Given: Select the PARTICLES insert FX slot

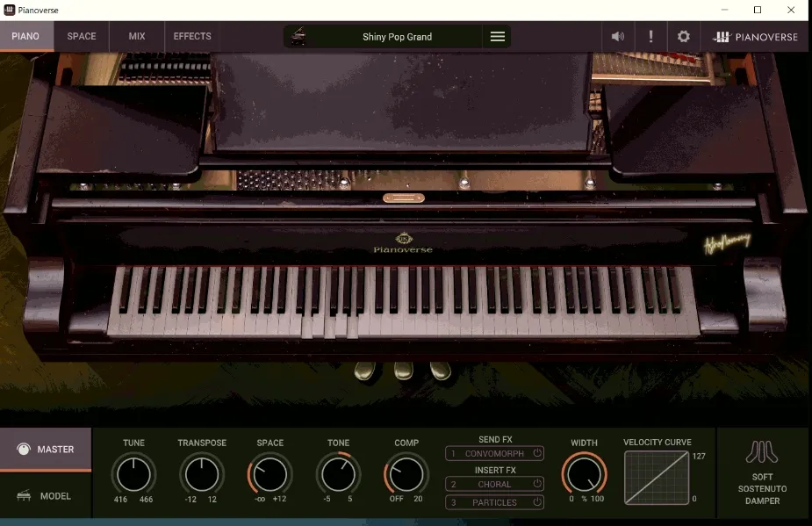Looking at the screenshot, I should [494, 502].
